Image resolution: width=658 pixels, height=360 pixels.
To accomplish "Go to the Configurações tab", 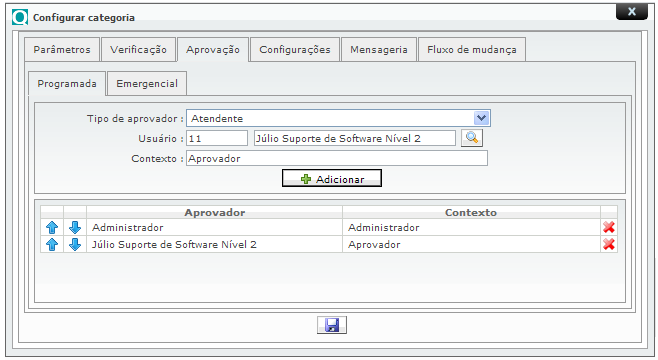I will pyautogui.click(x=295, y=50).
